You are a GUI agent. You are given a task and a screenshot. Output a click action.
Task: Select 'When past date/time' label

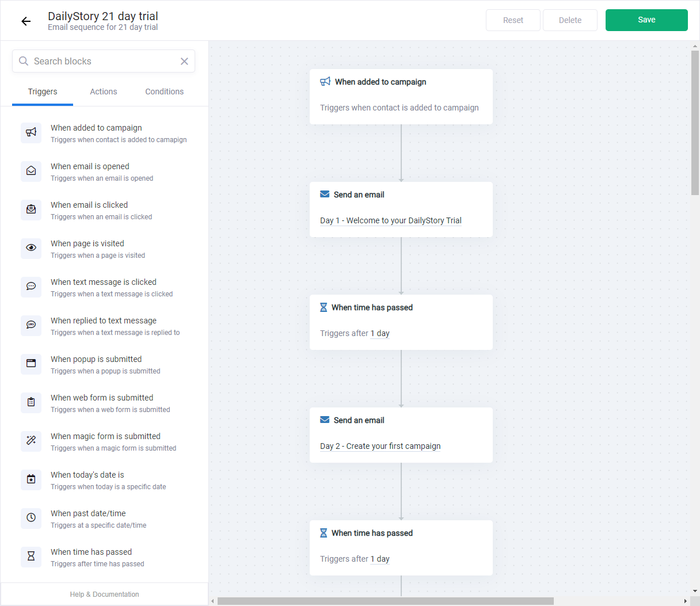pos(88,513)
